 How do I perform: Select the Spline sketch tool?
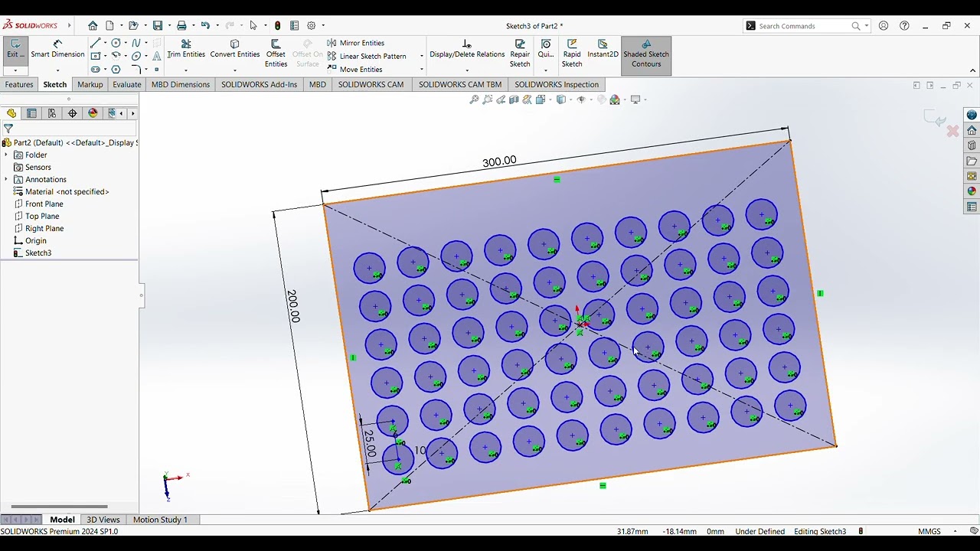click(136, 44)
